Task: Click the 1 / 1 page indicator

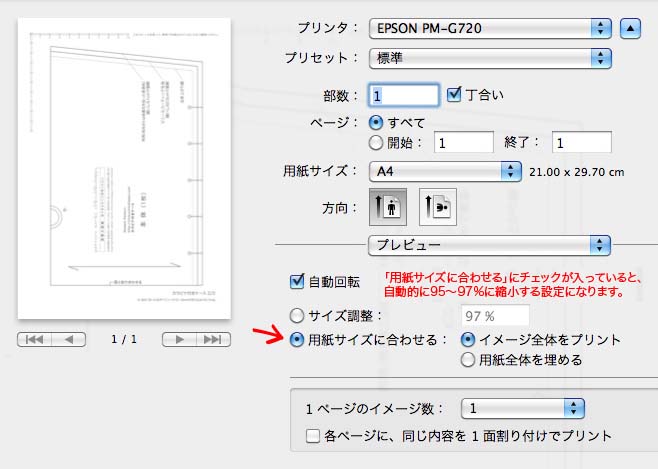Action: tap(124, 339)
